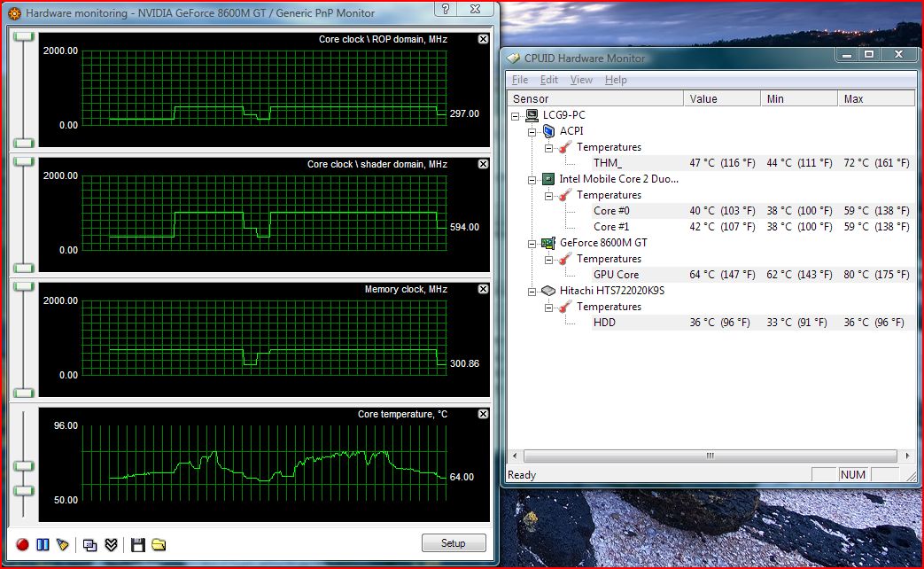Pause hardware monitoring with blue pause icon
Viewport: 924px width, 569px height.
(43, 544)
